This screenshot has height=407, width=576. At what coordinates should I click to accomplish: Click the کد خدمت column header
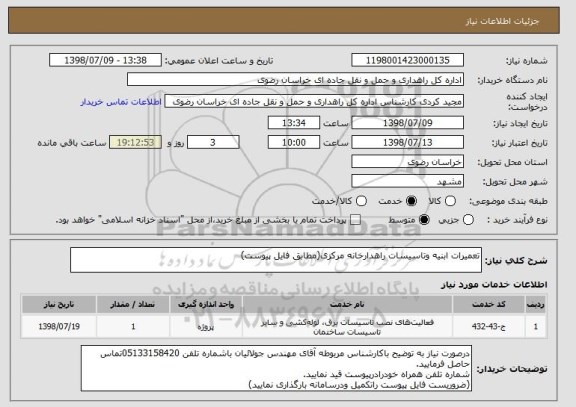click(x=489, y=305)
